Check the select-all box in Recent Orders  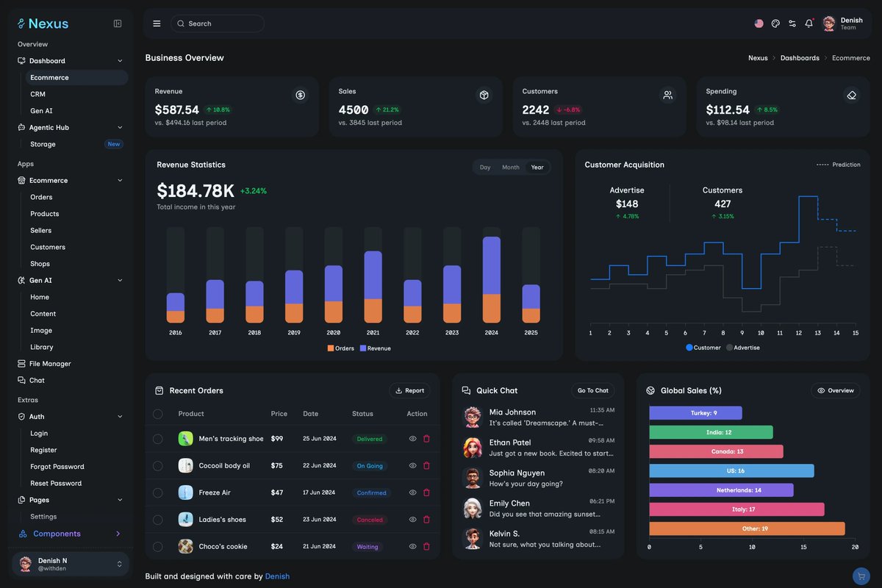157,413
